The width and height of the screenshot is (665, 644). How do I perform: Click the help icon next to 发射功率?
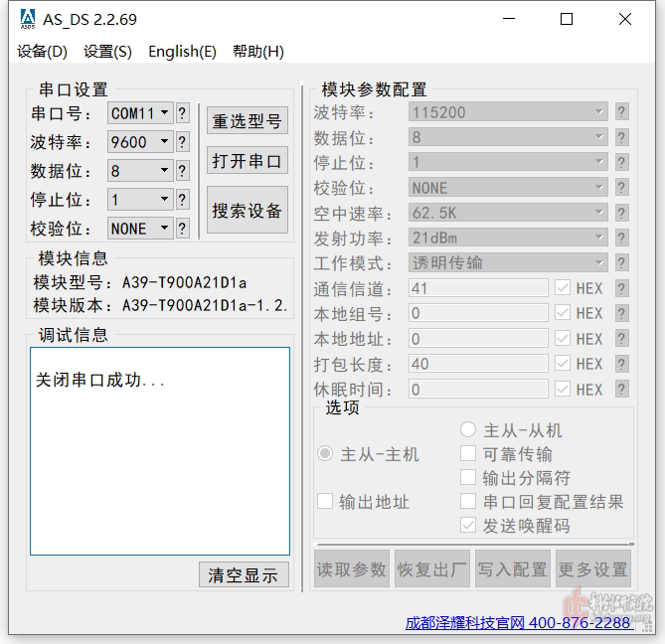tap(622, 239)
